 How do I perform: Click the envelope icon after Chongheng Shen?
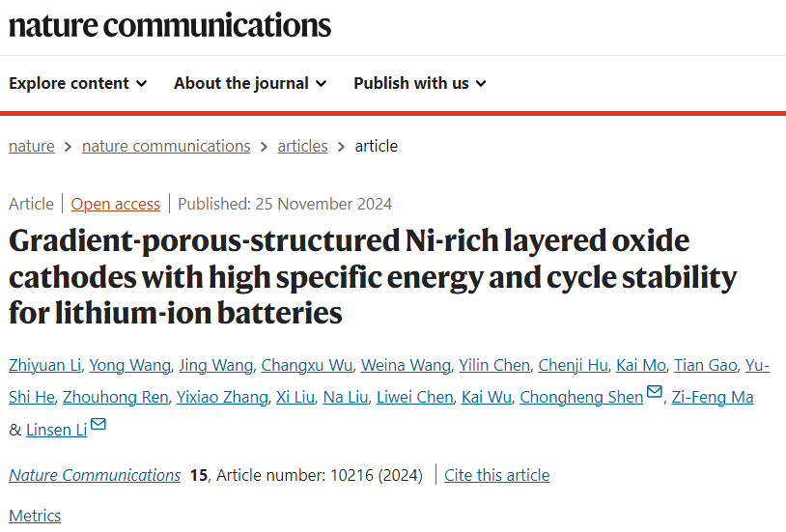(x=654, y=391)
